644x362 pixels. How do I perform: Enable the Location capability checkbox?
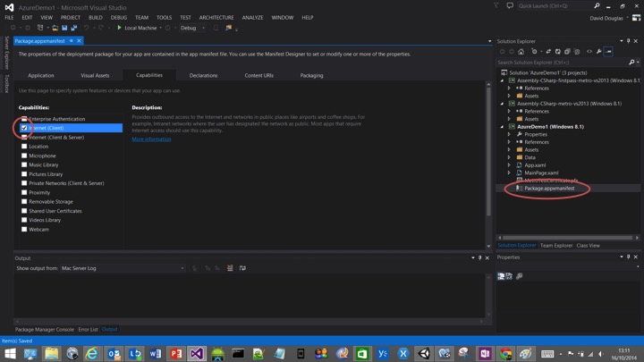[x=24, y=146]
